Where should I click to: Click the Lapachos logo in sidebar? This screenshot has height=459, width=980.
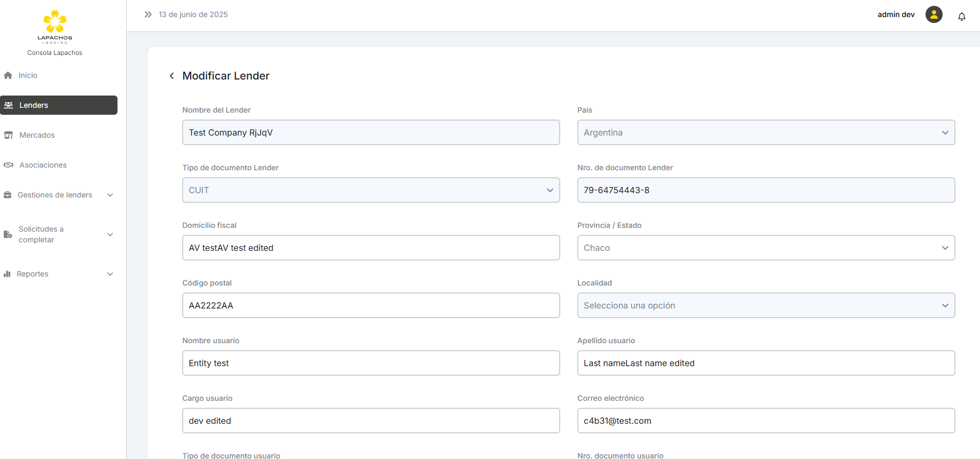coord(54,27)
